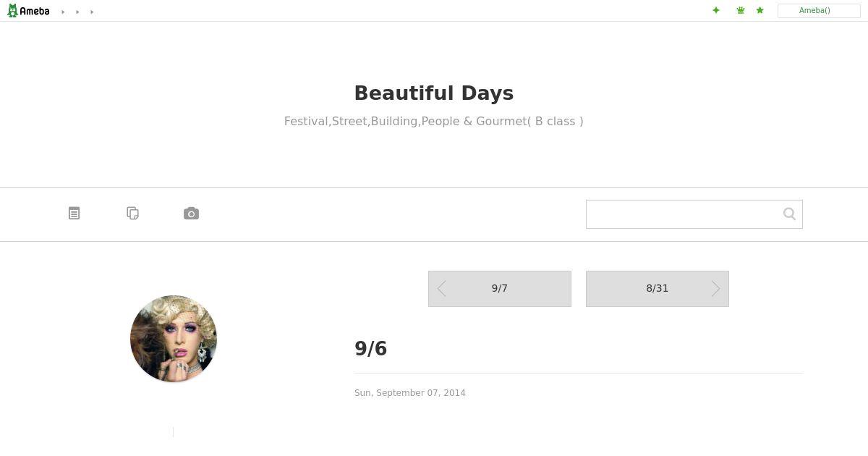Open the camera photo icon
The width and height of the screenshot is (868, 456).
click(191, 214)
